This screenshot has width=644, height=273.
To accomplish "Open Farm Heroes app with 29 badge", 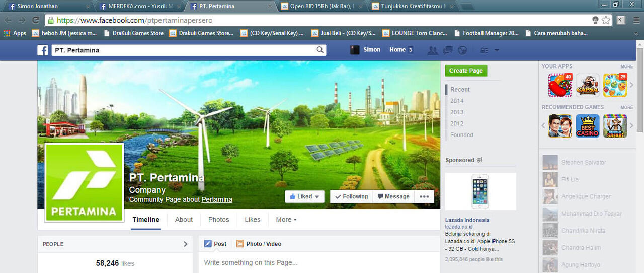I will point(615,85).
